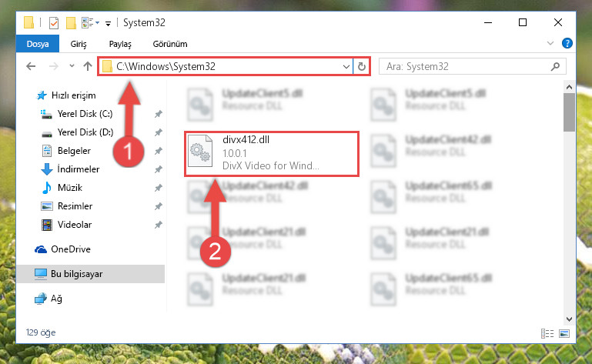Click the New folder icon in title bar

coord(71,23)
